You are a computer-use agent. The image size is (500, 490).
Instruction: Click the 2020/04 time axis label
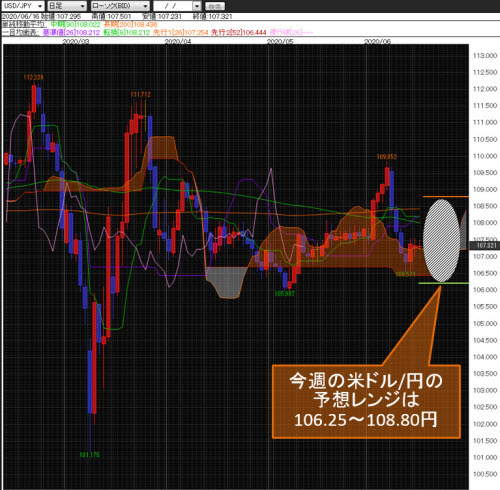pyautogui.click(x=178, y=41)
